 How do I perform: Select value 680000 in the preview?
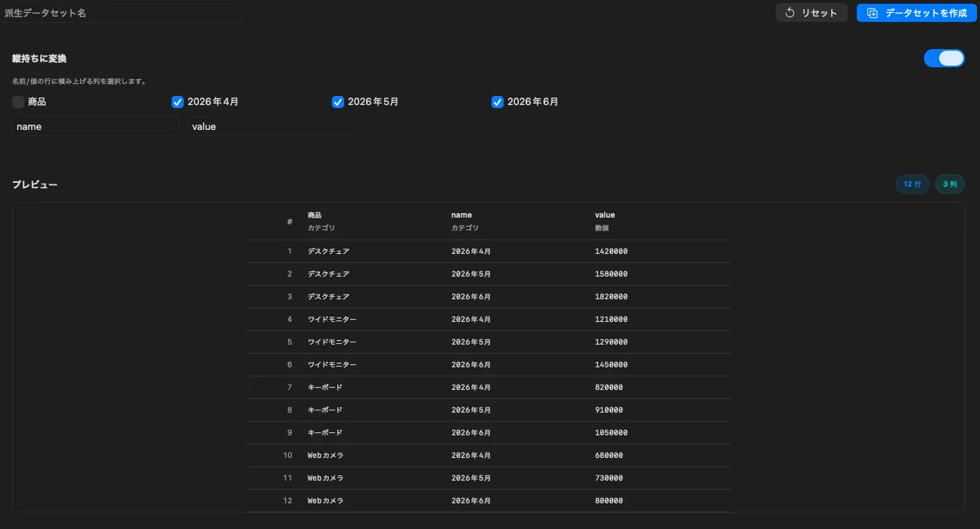(609, 456)
